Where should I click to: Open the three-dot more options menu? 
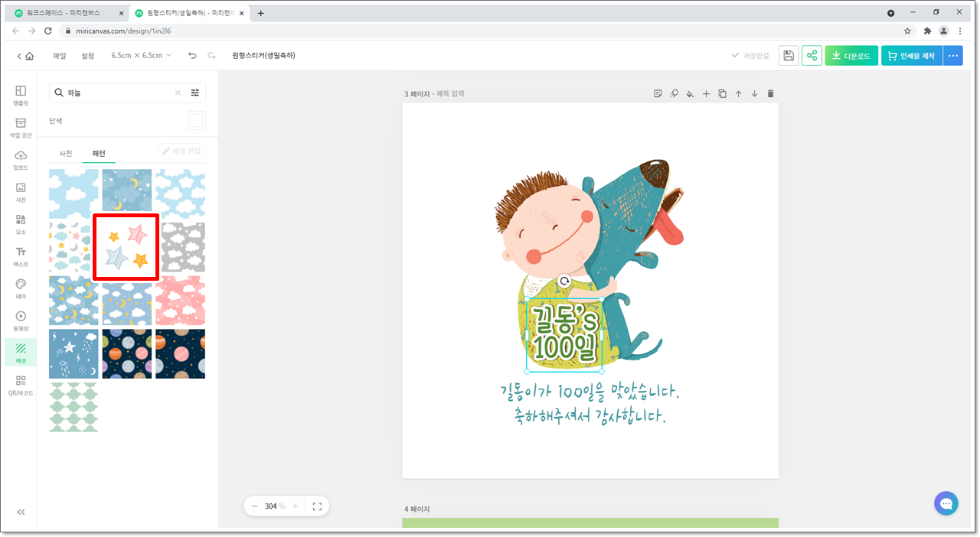pos(953,56)
